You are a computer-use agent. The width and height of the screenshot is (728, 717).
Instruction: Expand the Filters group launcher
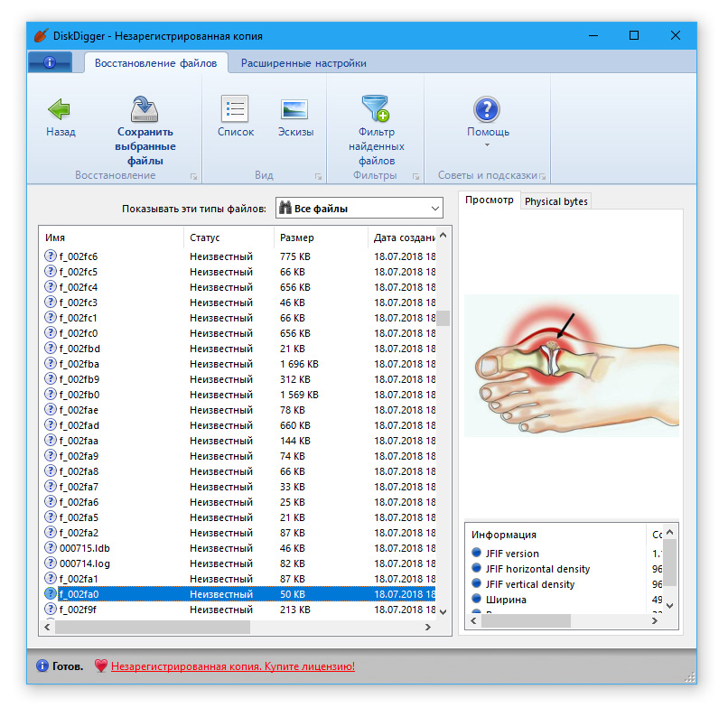point(415,176)
